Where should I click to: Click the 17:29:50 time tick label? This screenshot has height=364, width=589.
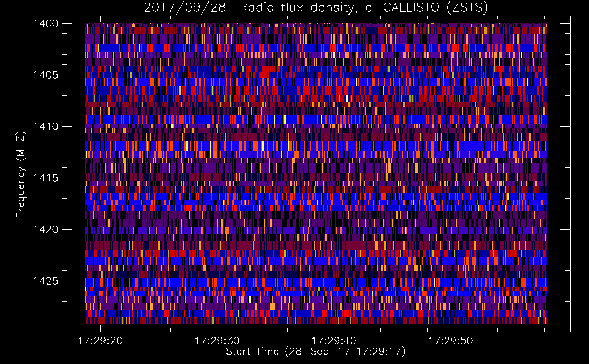451,341
